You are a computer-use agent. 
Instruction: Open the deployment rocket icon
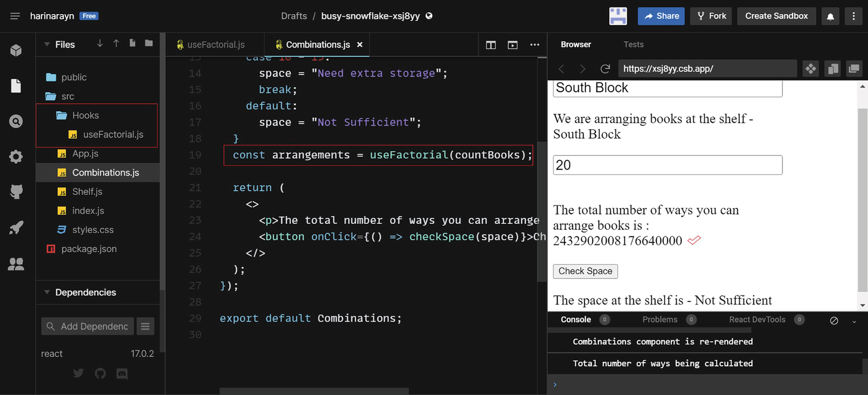(16, 228)
